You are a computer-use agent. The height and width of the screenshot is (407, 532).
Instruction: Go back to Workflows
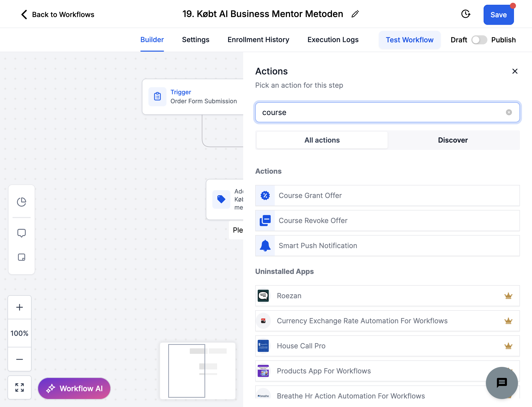[57, 15]
